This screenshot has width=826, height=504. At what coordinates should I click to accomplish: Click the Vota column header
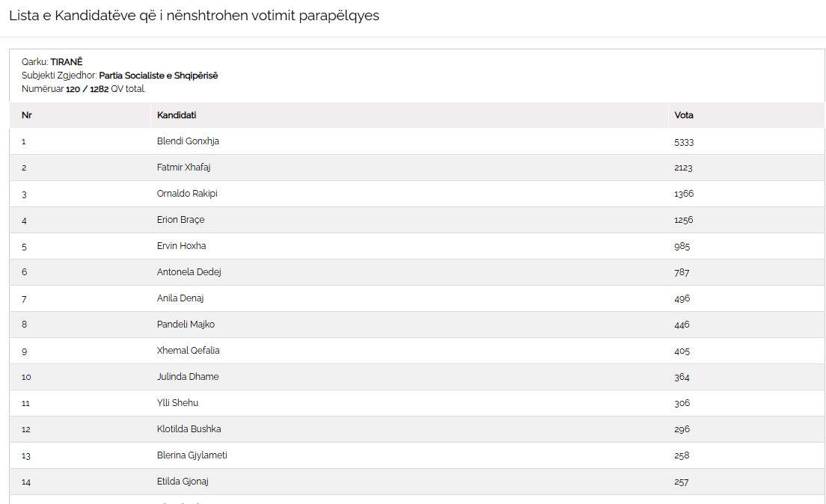click(x=684, y=115)
